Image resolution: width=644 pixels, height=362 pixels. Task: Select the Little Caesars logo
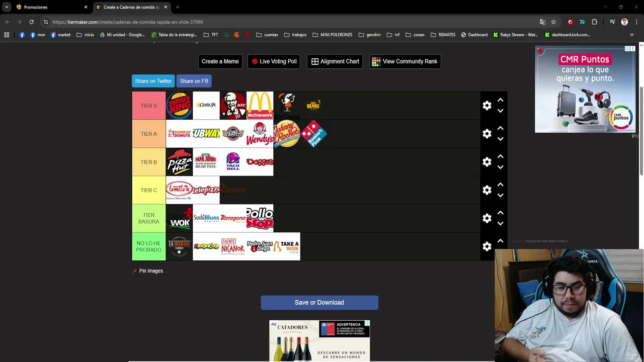[287, 106]
